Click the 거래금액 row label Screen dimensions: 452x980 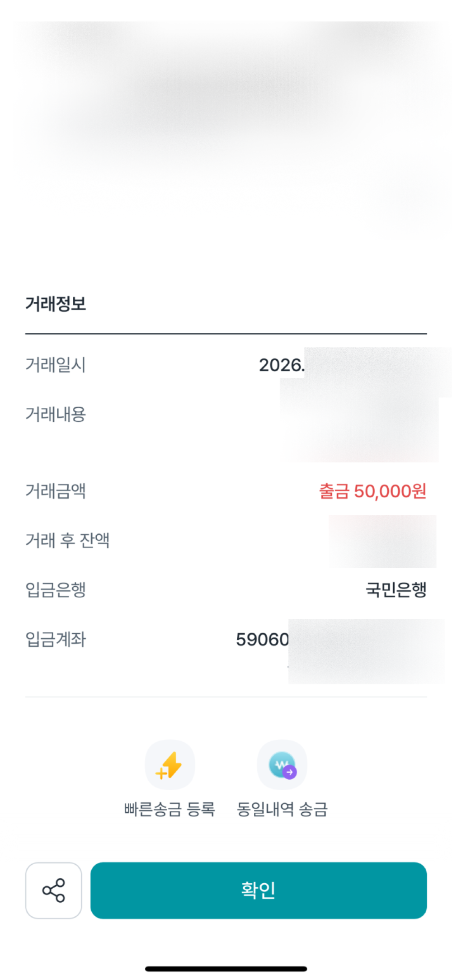(56, 491)
